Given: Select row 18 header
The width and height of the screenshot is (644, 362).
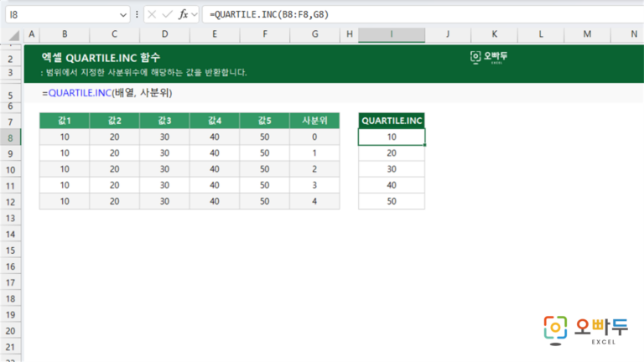Looking at the screenshot, I should pos(11,298).
